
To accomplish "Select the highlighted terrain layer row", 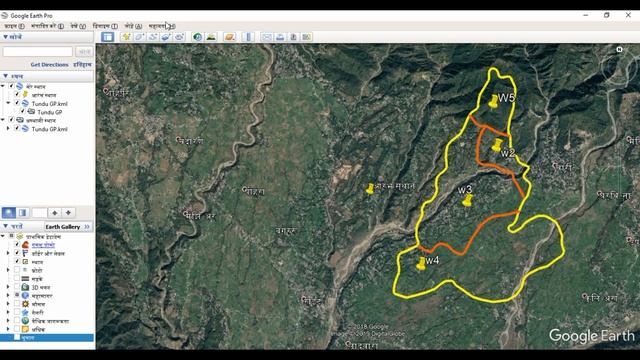I will pos(47,338).
